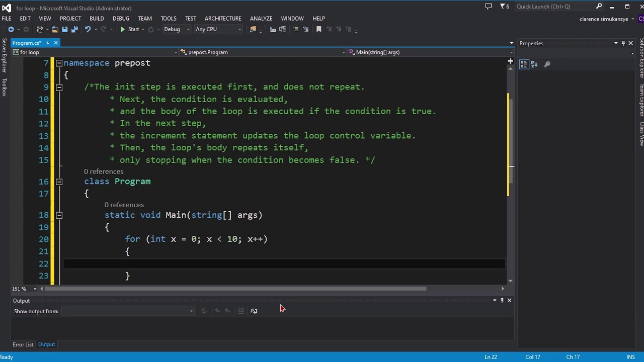This screenshot has width=644, height=362.
Task: Open the Class View side tab
Action: pos(641,134)
